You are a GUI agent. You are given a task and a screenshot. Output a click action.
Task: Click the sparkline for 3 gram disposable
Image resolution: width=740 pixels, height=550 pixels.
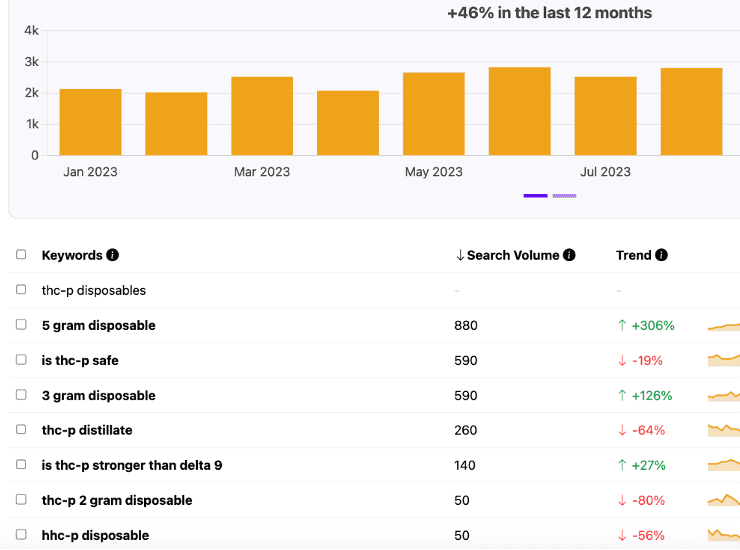point(723,396)
